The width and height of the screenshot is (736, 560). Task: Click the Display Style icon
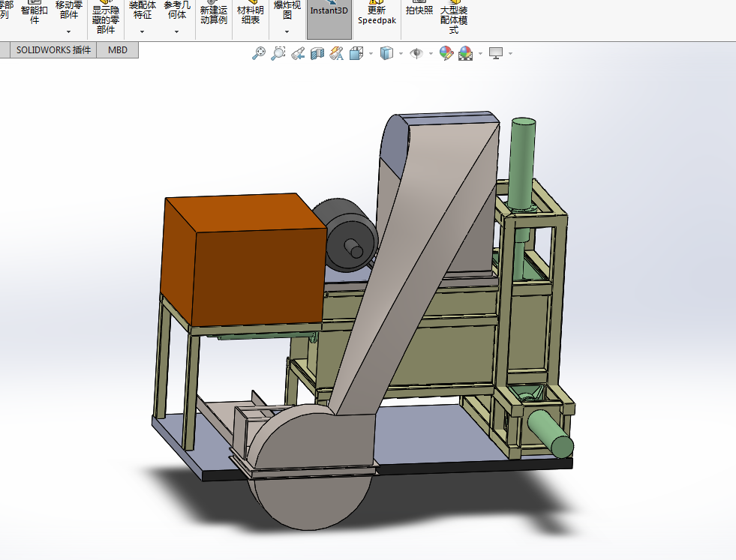[x=386, y=53]
